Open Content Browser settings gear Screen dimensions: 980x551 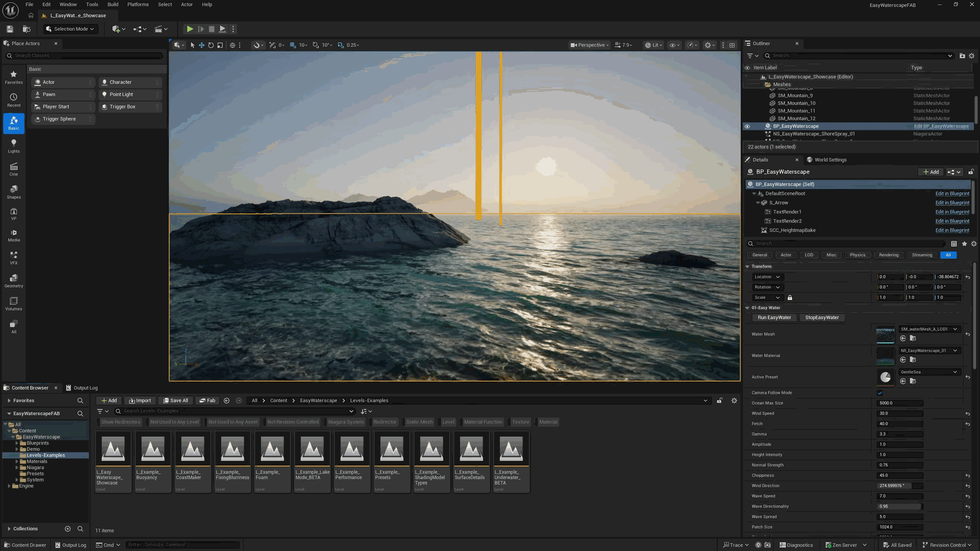tap(734, 400)
